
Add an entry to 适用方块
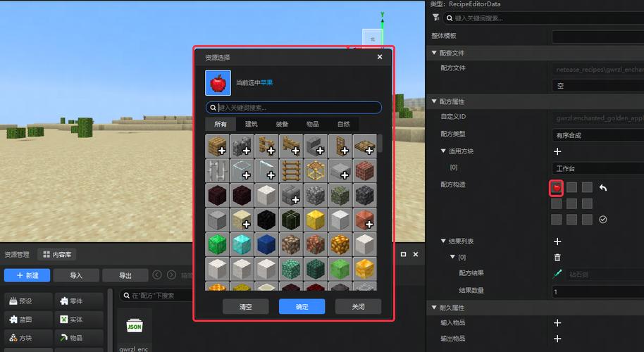pos(557,151)
